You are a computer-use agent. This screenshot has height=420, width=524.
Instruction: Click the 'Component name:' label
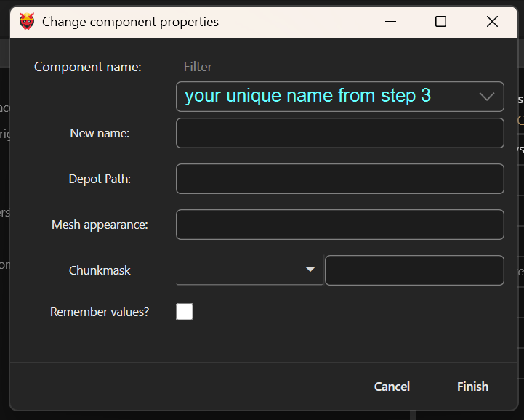pos(88,67)
